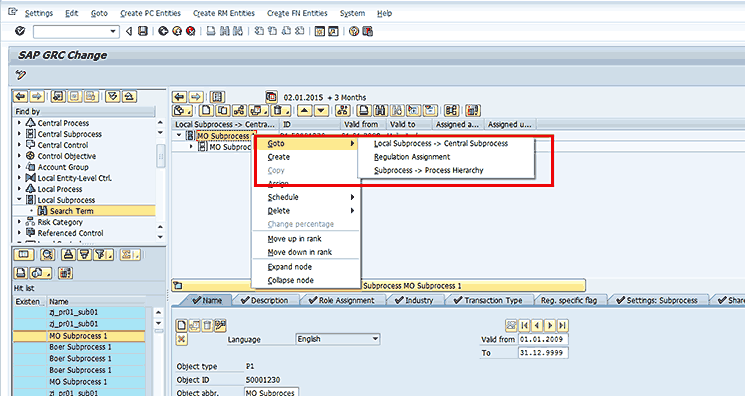The height and width of the screenshot is (396, 745).
Task: Select Regulation Assignment in Goto submenu
Action: pos(412,157)
